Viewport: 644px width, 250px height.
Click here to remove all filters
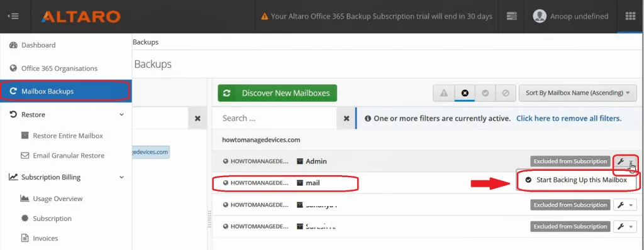[569, 118]
